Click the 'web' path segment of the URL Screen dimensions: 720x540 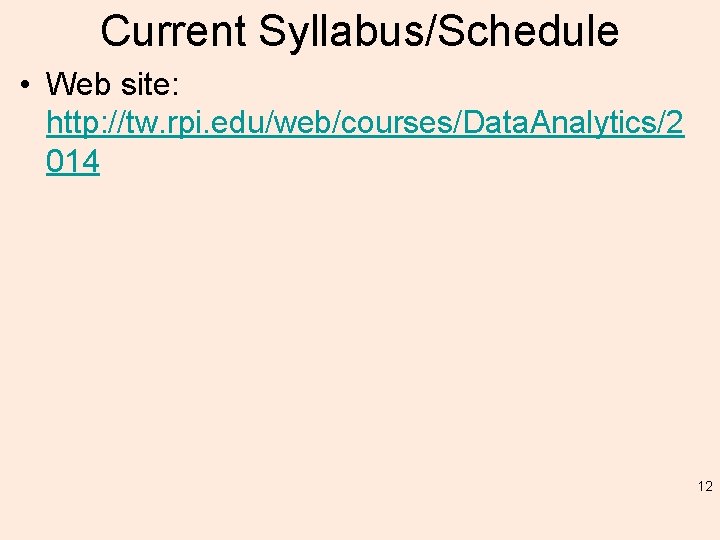pos(305,123)
